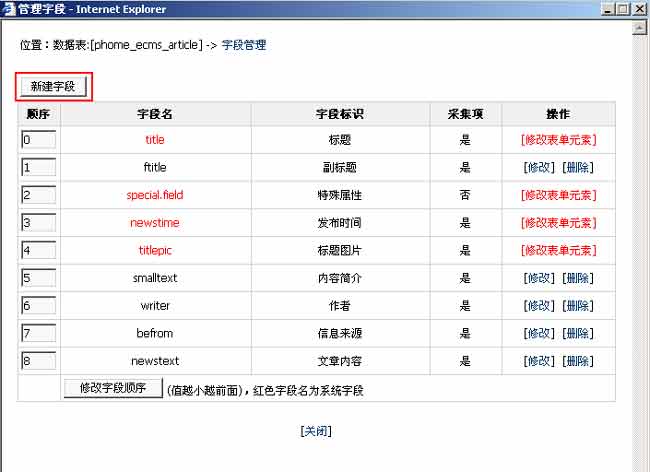Click 修改表单元素 for titlepic row
The width and height of the screenshot is (650, 472).
point(558,250)
